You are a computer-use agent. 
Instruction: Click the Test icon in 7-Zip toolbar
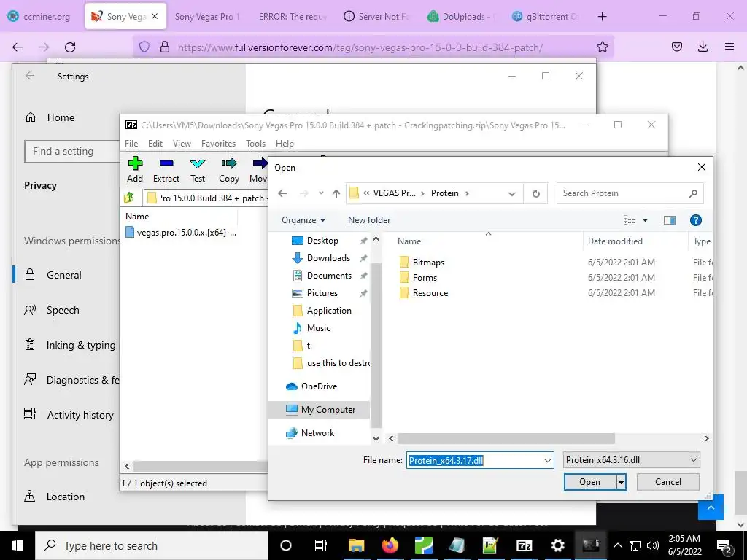197,164
